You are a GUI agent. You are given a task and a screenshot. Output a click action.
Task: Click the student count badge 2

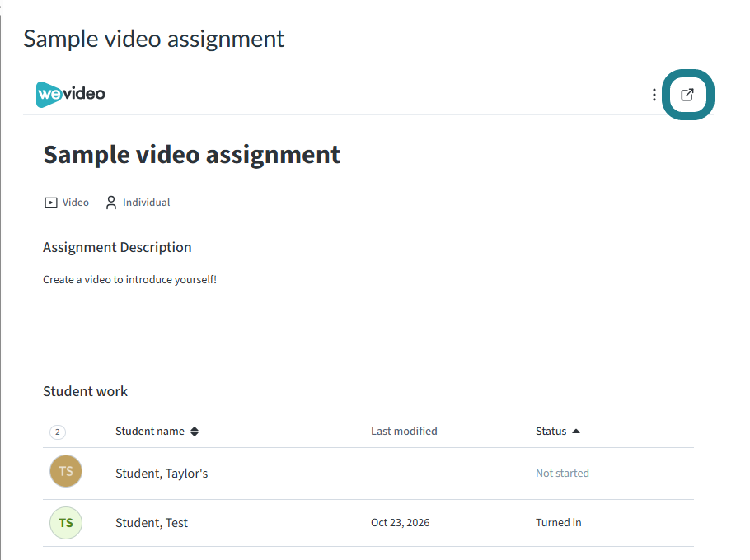[x=58, y=432]
